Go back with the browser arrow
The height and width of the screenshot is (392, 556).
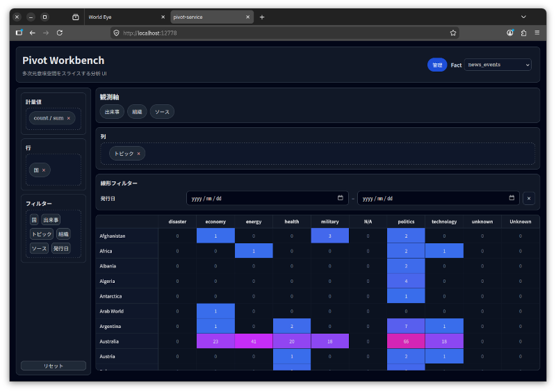click(x=32, y=33)
